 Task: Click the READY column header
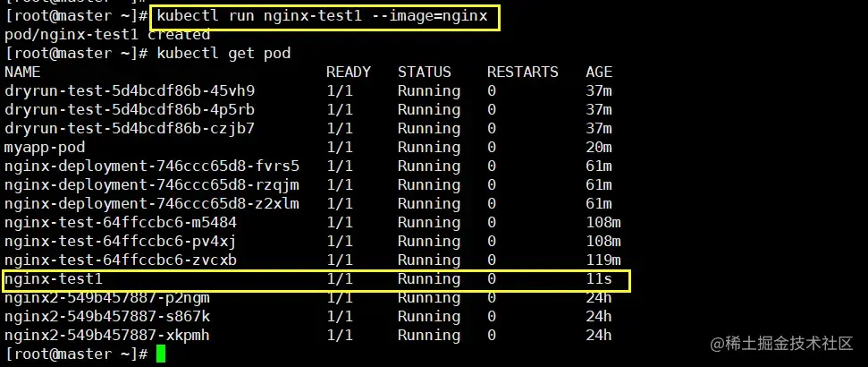349,73
